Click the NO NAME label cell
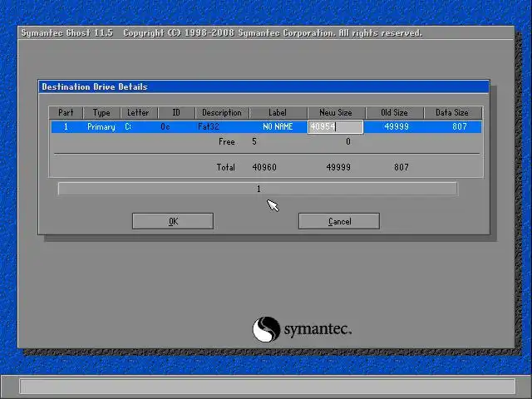 [x=278, y=127]
